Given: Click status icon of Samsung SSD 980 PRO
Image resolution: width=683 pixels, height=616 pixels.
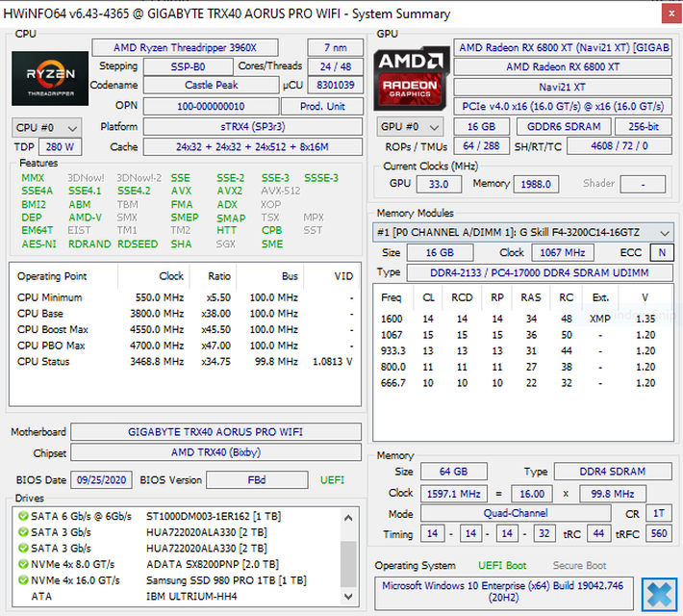Looking at the screenshot, I should pos(23,580).
